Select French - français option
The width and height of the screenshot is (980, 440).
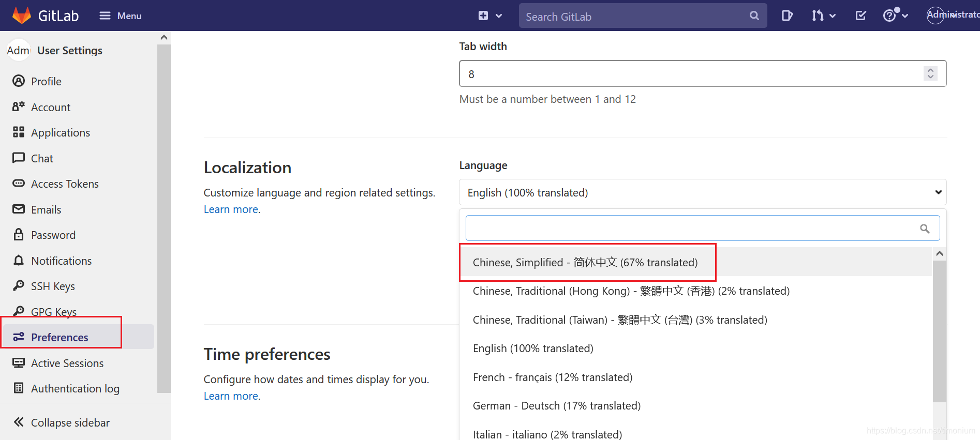696,377
